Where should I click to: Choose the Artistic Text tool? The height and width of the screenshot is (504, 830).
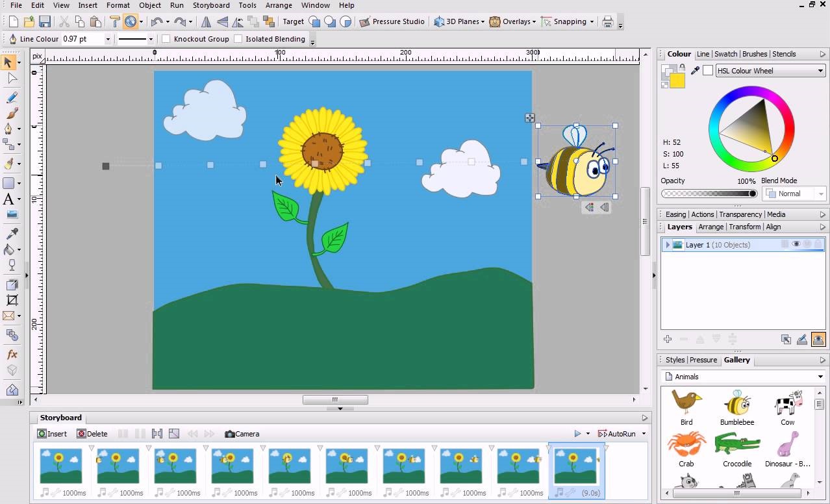coord(9,199)
